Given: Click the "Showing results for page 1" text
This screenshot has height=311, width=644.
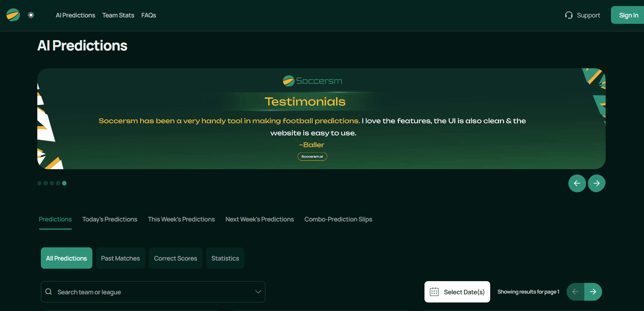Looking at the screenshot, I should pyautogui.click(x=528, y=292).
